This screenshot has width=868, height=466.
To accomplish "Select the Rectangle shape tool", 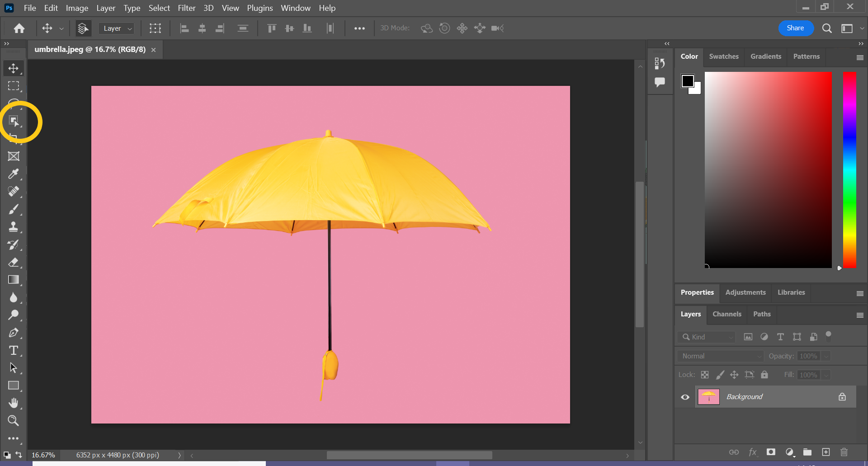I will (14, 386).
